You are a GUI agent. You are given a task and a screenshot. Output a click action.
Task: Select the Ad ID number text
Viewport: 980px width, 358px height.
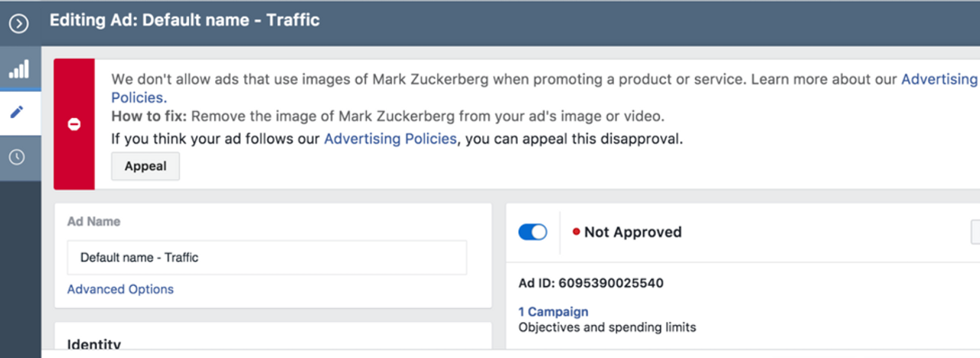(611, 283)
